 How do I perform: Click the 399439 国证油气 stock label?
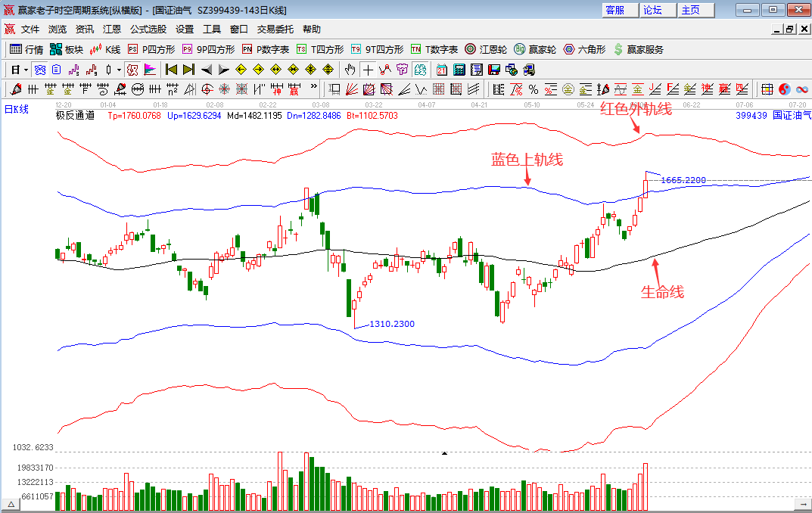pyautogui.click(x=773, y=116)
